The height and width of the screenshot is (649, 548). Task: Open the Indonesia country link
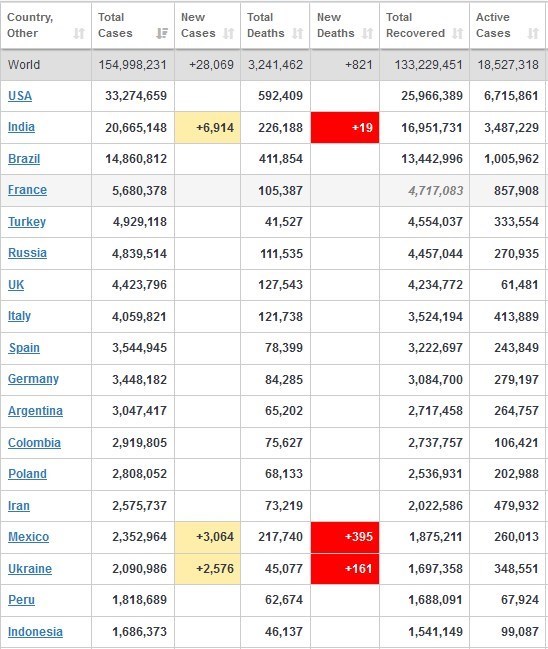point(35,632)
